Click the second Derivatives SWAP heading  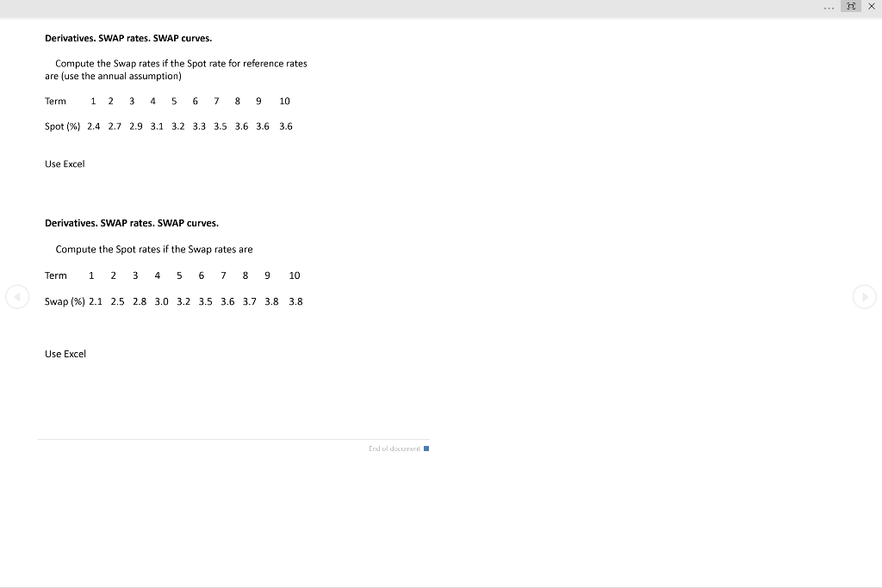[132, 222]
